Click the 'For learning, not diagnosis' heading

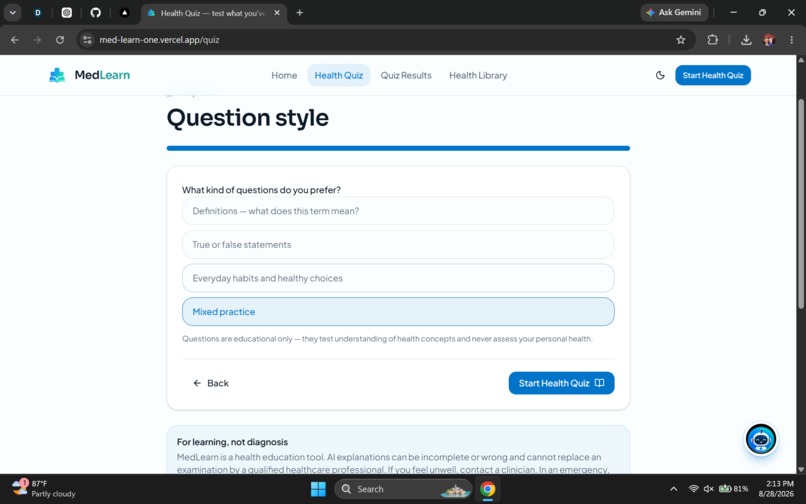232,442
